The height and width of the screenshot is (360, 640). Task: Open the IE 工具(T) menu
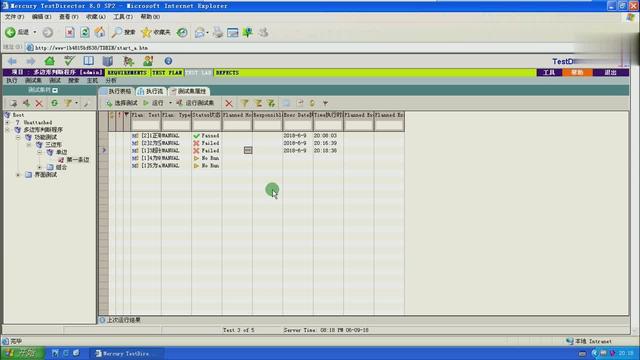click(x=122, y=17)
